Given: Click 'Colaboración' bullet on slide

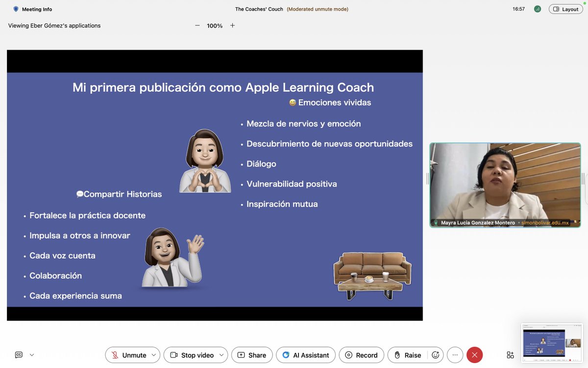Looking at the screenshot, I should [x=56, y=276].
